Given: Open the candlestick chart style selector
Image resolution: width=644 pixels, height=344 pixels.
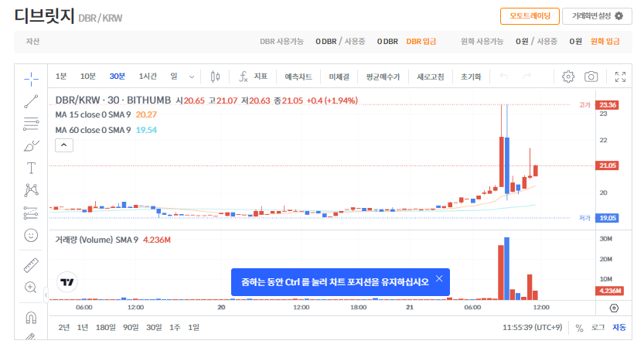Looking at the screenshot, I should (215, 77).
